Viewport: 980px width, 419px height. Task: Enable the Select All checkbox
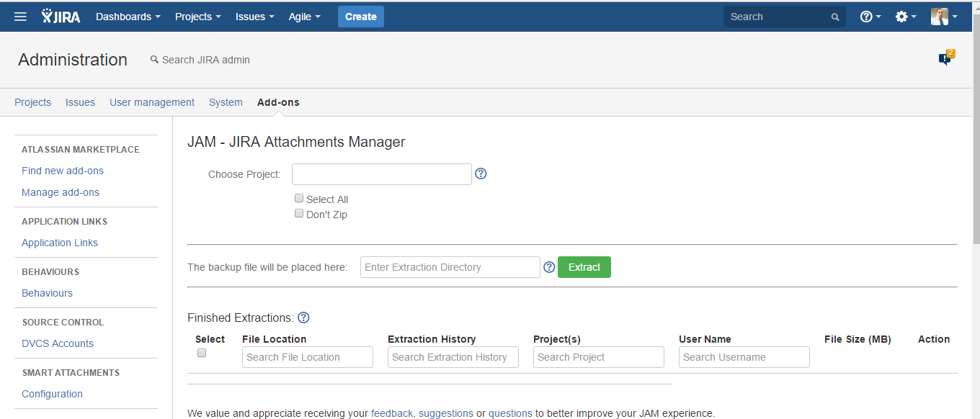(299, 199)
